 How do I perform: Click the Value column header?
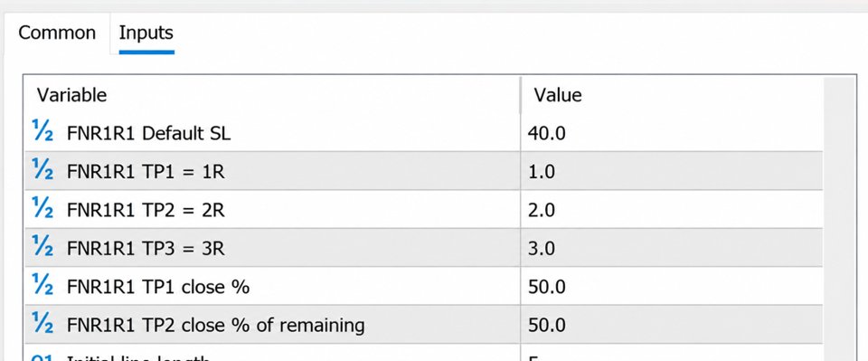[672, 95]
